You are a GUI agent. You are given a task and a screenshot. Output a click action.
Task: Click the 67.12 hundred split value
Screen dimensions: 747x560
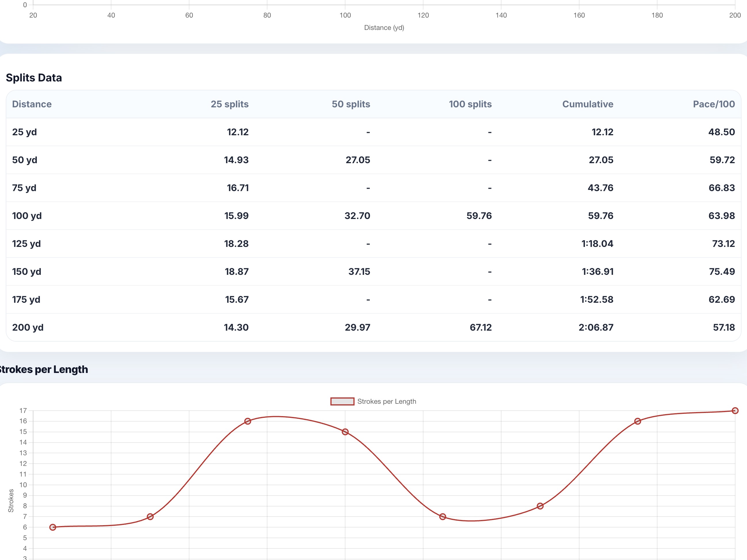481,327
